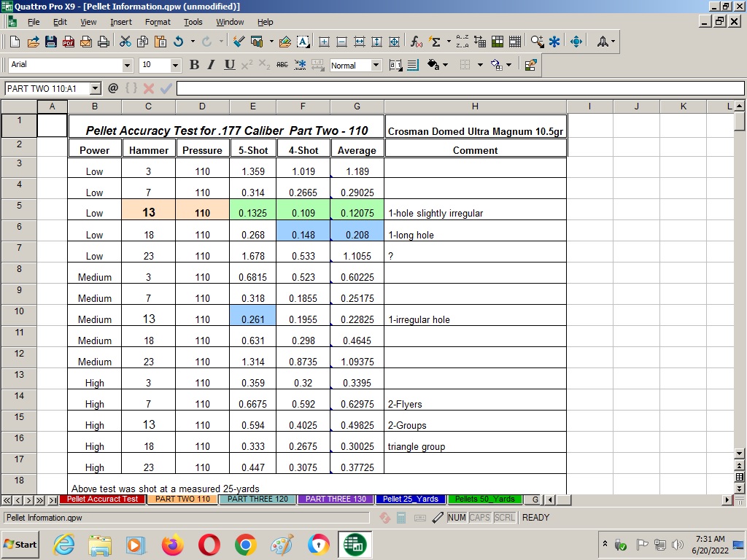Viewport: 747px width, 560px height.
Task: Cut selection with the scissors icon
Action: pyautogui.click(x=125, y=42)
